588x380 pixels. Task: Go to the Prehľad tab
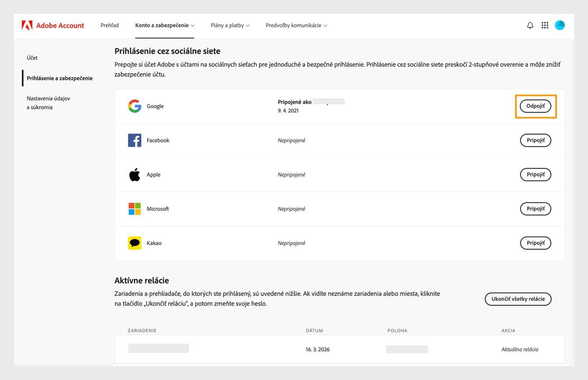109,25
